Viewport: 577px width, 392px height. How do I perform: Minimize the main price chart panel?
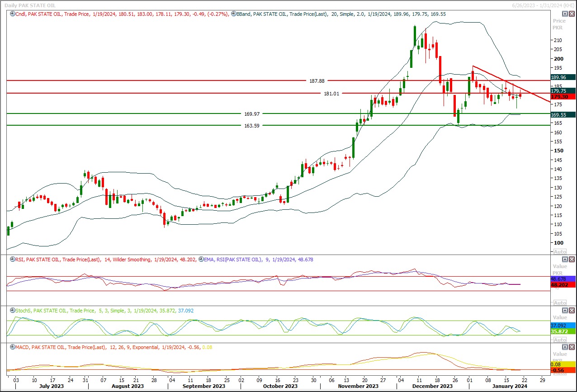click(x=565, y=14)
